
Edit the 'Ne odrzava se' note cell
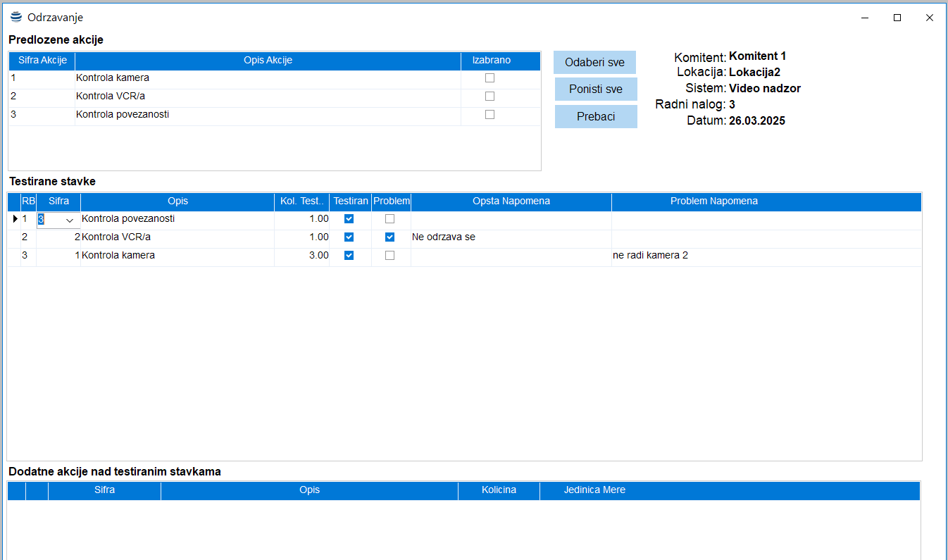[x=511, y=237]
